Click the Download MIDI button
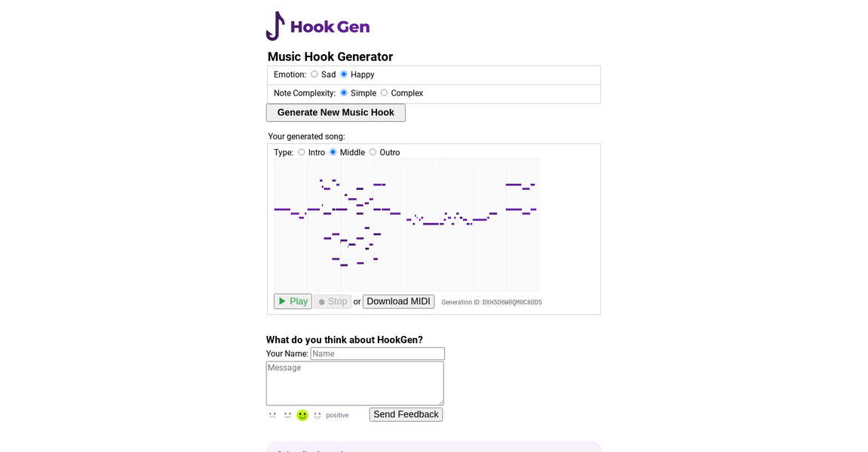Viewport: 868px width, 452px height. click(x=398, y=301)
